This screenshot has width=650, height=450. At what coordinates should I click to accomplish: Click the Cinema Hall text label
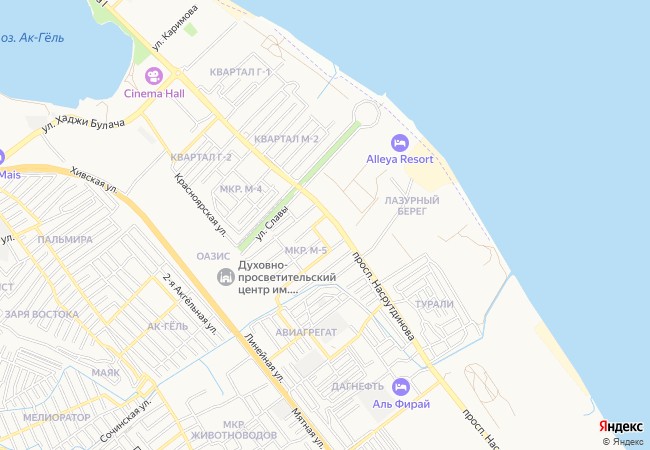point(154,94)
